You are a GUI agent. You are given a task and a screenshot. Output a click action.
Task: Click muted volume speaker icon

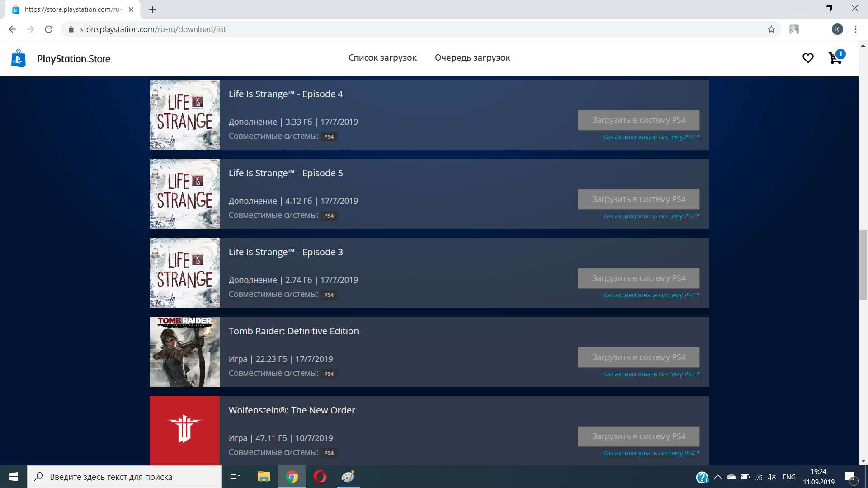(772, 477)
